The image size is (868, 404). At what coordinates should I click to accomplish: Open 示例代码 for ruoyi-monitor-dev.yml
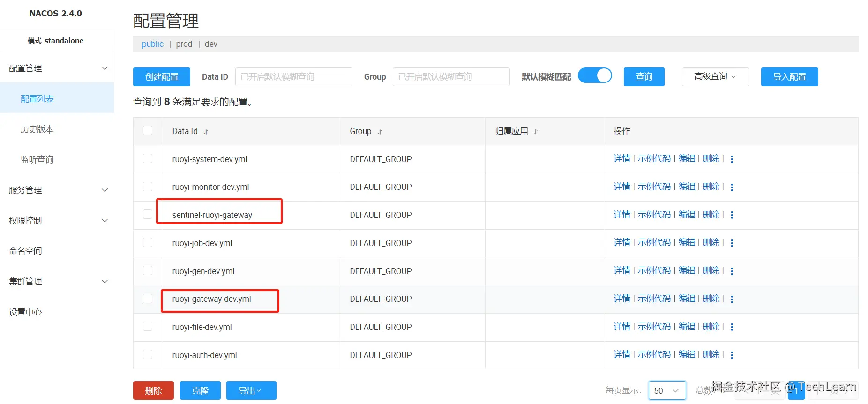654,187
